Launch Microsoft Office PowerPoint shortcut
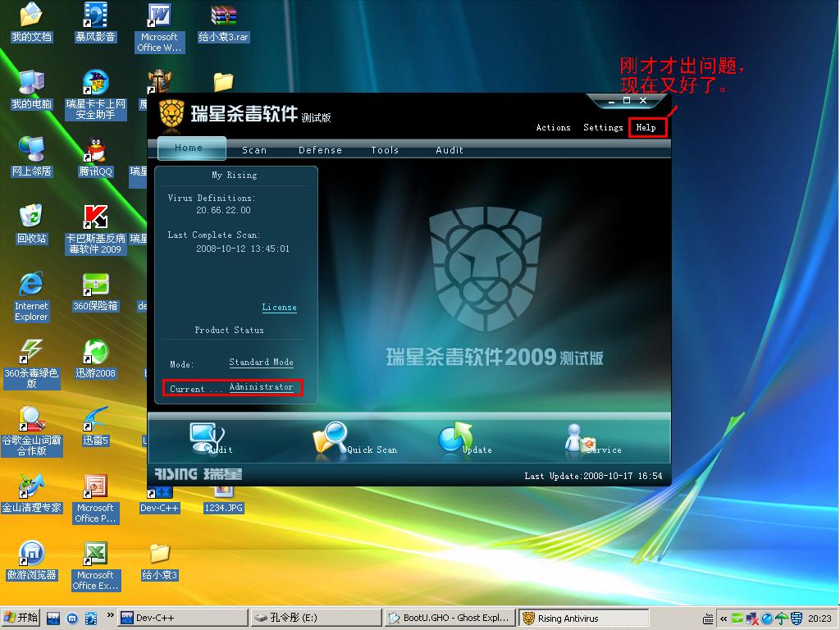Viewport: 840px width, 630px height. coord(95,498)
